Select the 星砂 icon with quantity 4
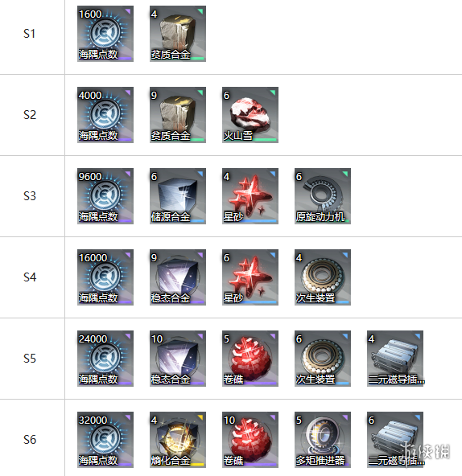 [x=250, y=196]
